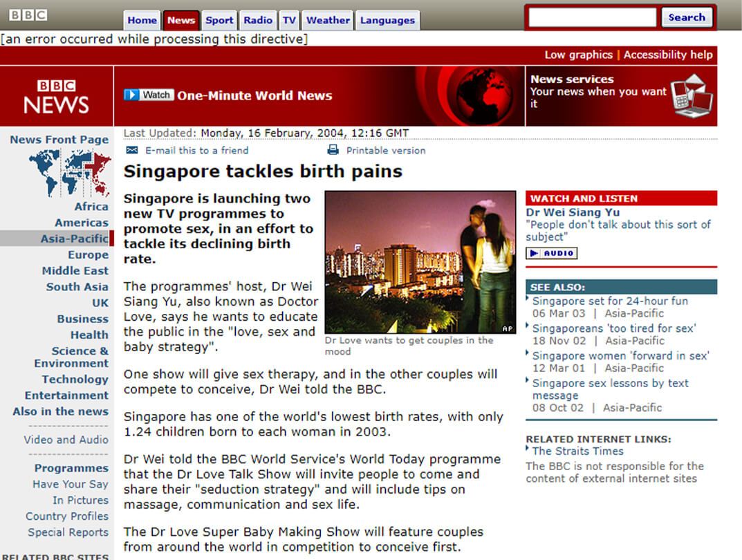Screen dimensions: 742x560
Task: Go to News Front Page
Action: pos(59,140)
